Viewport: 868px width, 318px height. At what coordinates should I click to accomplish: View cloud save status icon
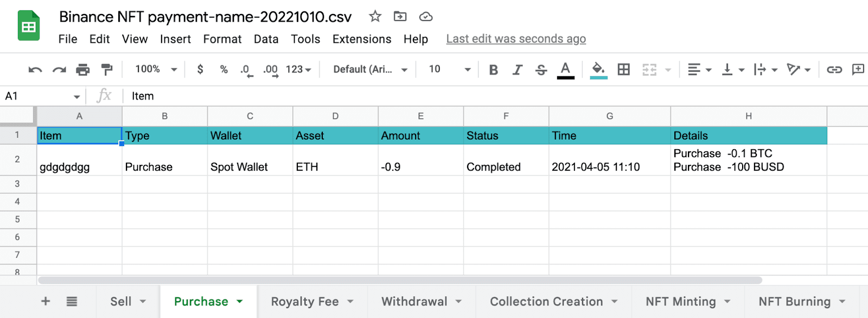tap(426, 17)
